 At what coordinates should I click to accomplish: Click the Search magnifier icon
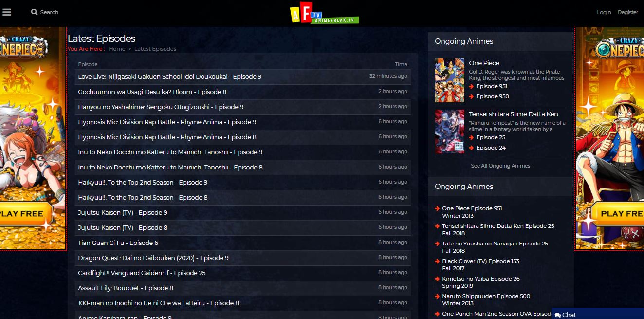[x=34, y=12]
